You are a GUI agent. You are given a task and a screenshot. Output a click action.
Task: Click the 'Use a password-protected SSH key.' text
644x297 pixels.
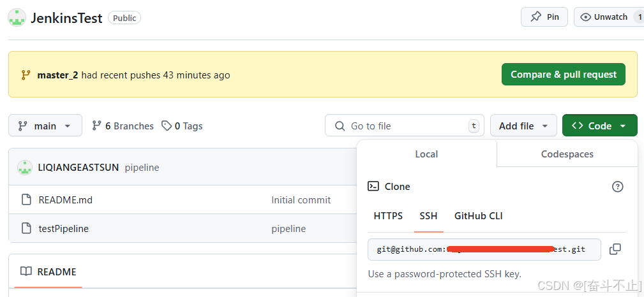tap(444, 273)
